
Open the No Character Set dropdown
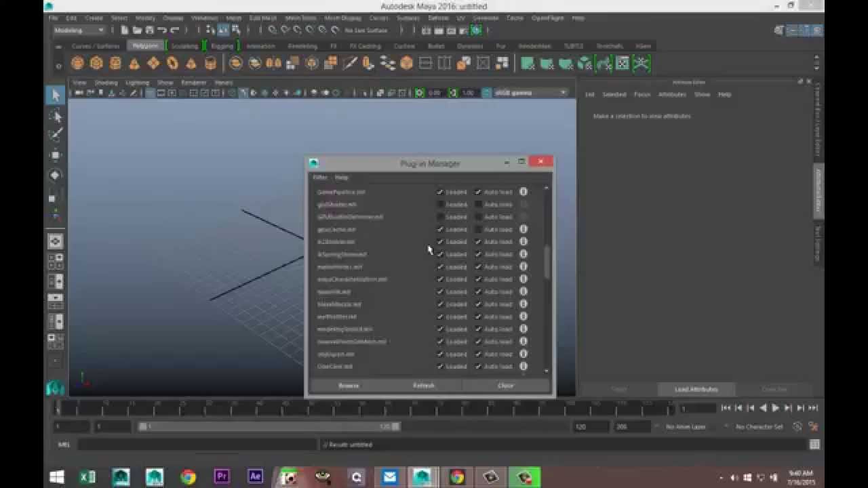[759, 427]
